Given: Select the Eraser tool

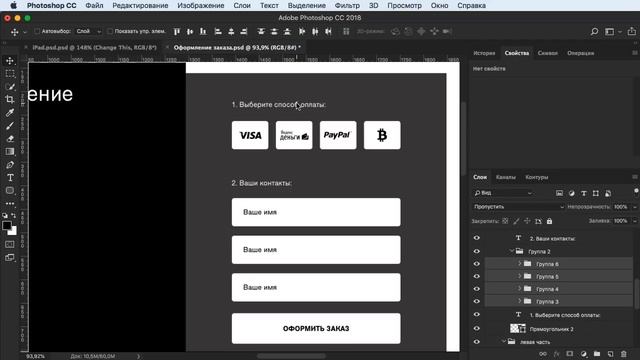Looking at the screenshot, I should click(x=10, y=139).
